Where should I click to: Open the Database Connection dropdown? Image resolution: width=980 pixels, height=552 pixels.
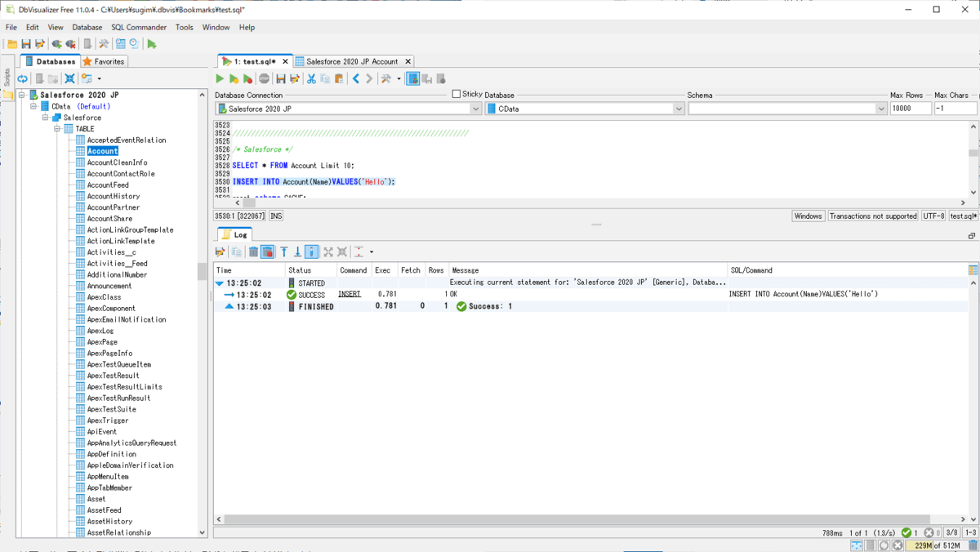(475, 109)
